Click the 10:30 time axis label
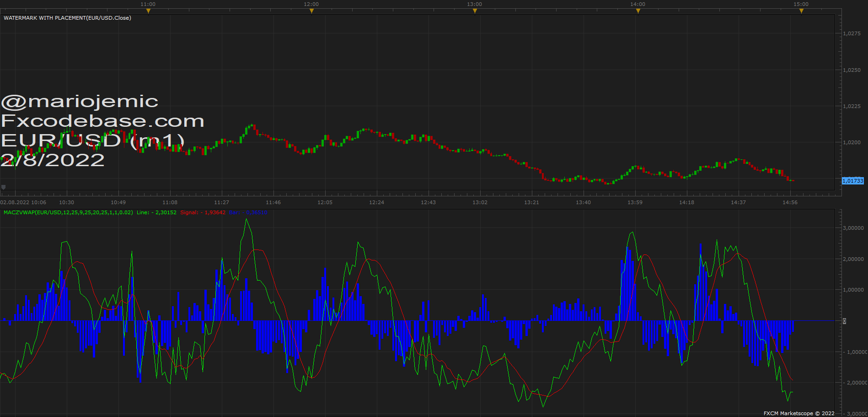 (67, 202)
